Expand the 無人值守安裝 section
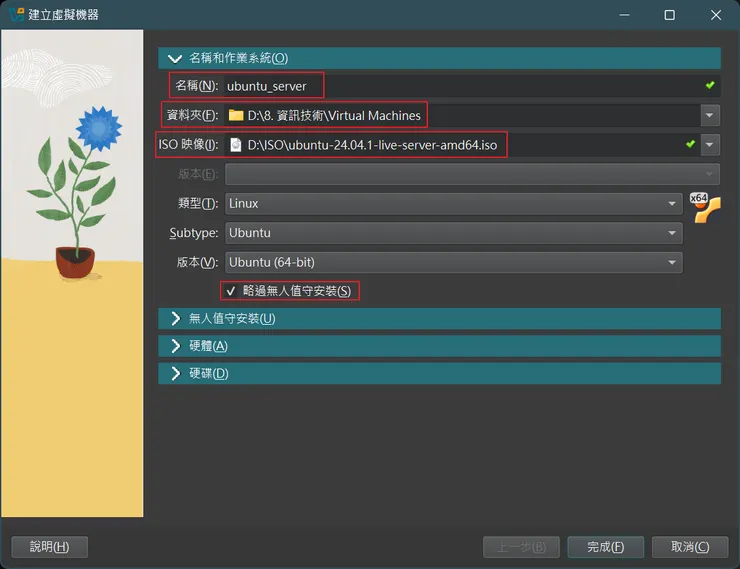 (439, 318)
